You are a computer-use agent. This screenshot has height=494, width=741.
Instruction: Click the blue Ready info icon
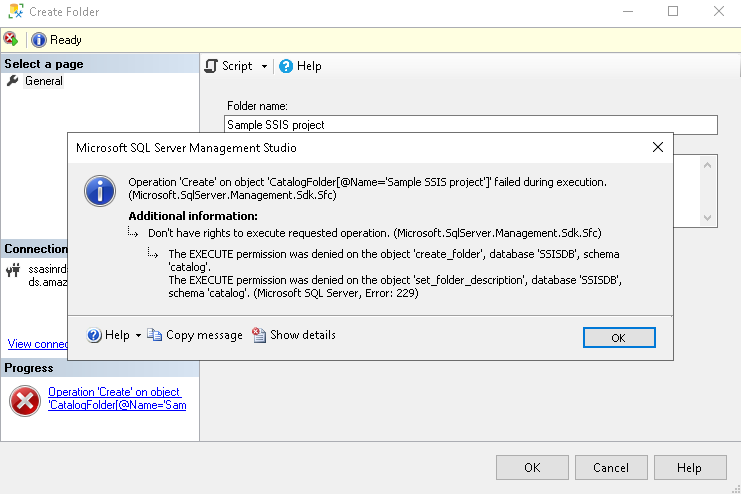coord(39,40)
